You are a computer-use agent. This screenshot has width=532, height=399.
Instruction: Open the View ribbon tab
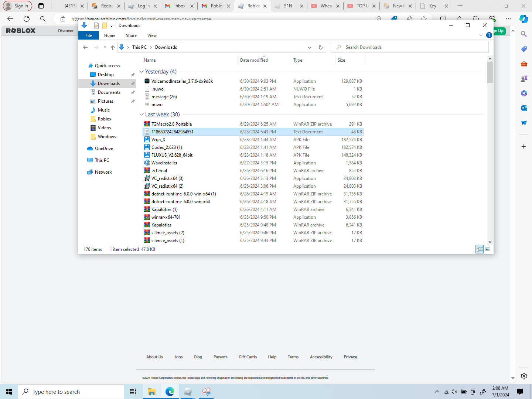(x=152, y=35)
